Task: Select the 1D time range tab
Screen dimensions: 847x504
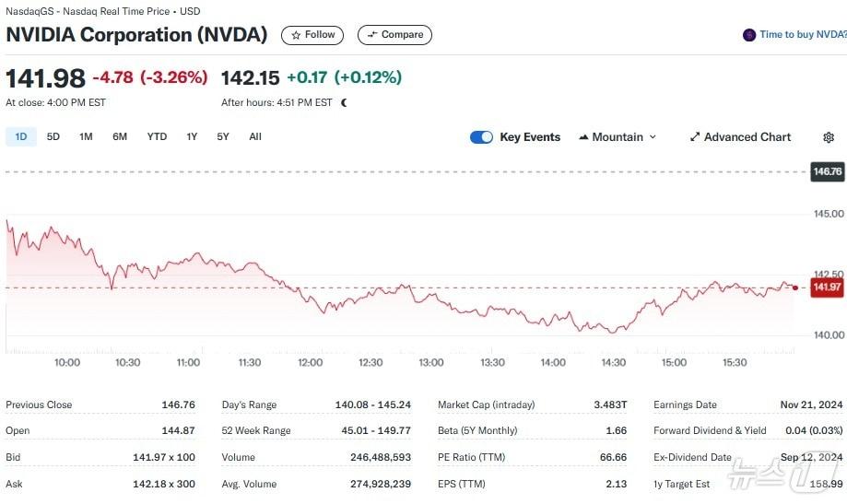Action: tap(20, 137)
